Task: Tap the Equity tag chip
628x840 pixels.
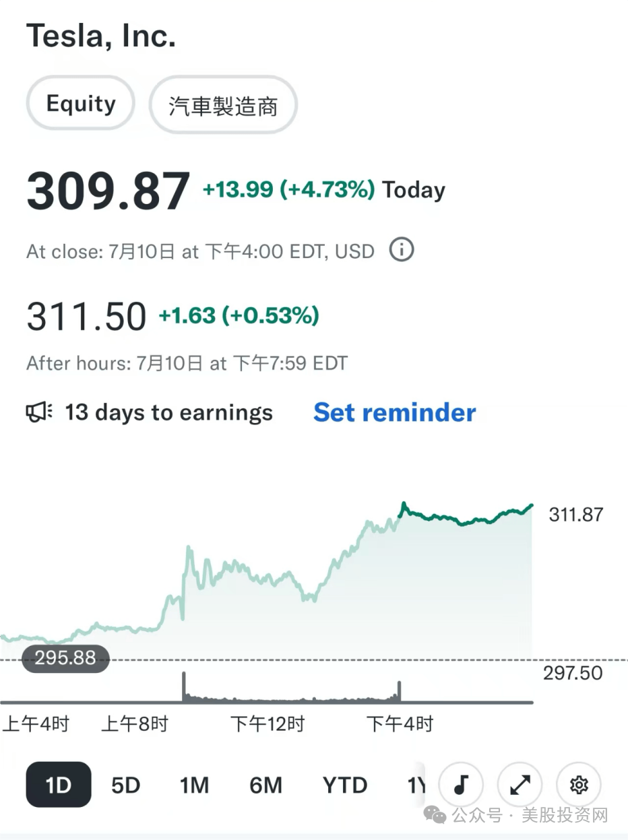Action: coord(81,104)
